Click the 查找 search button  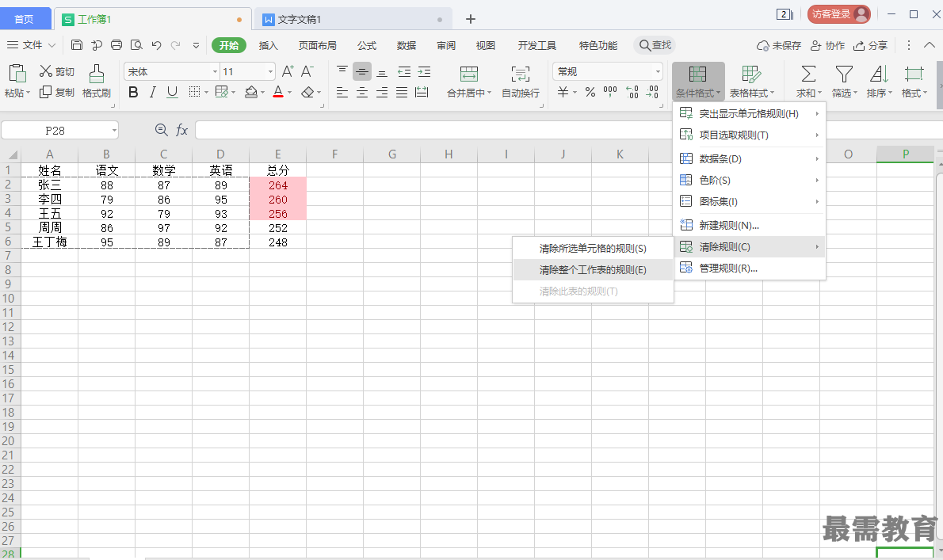coord(655,45)
